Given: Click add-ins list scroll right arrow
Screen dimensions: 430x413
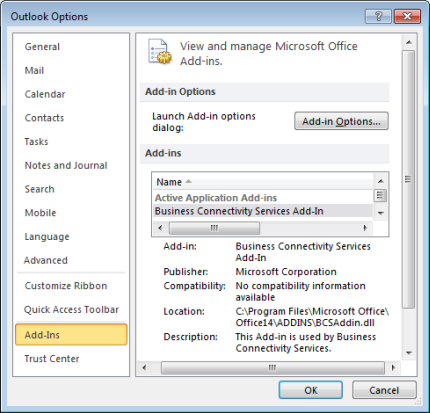Looking at the screenshot, I should (x=365, y=228).
